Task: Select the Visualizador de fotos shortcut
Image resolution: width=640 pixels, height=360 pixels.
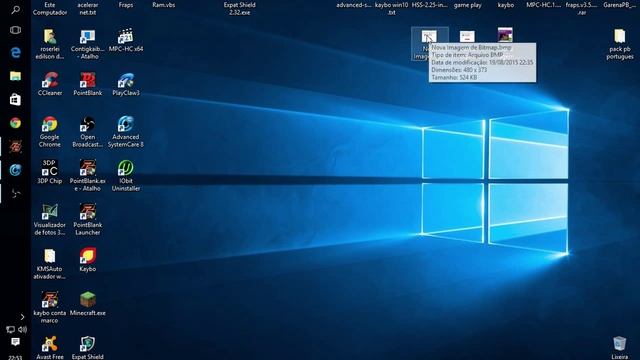Action: [x=50, y=220]
